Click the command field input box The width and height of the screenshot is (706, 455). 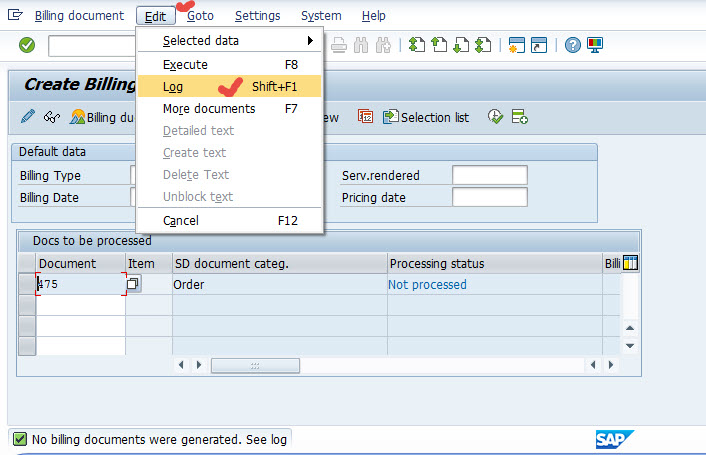(92, 45)
